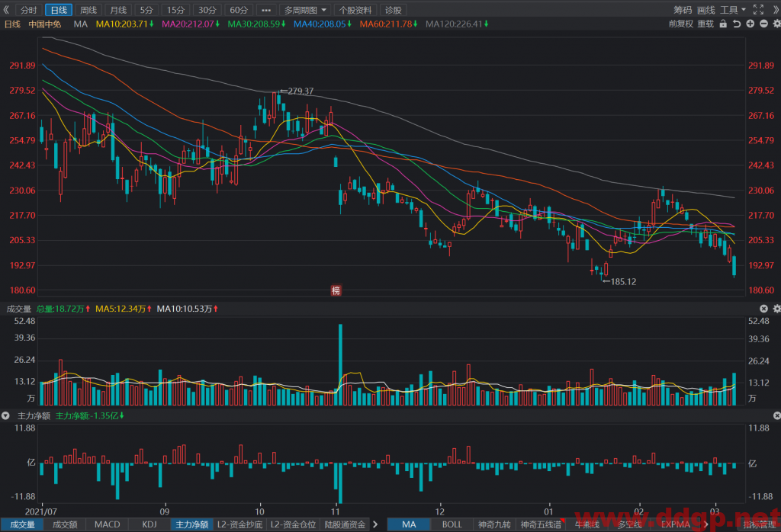
Task: Expand the 工具 tools dropdown
Action: (x=733, y=10)
